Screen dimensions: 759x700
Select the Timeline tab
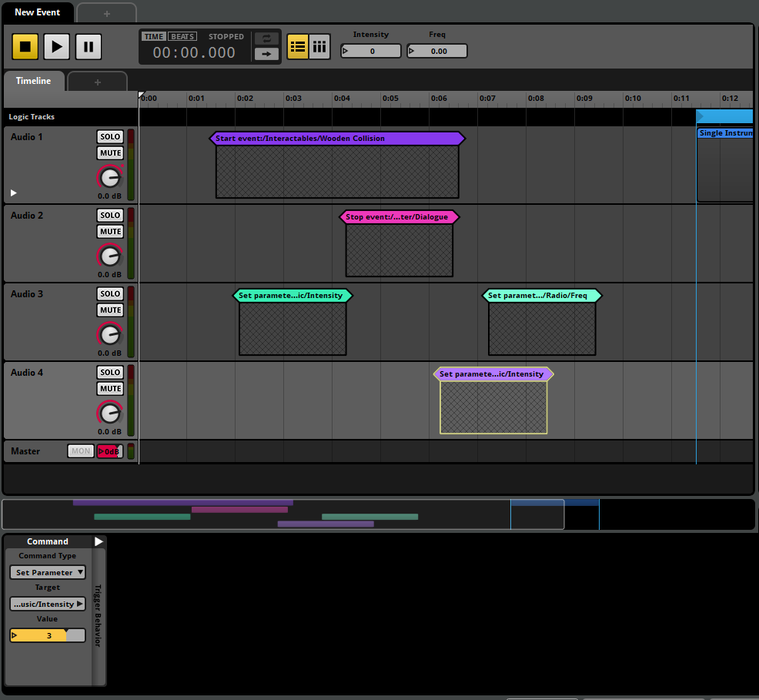tap(33, 81)
